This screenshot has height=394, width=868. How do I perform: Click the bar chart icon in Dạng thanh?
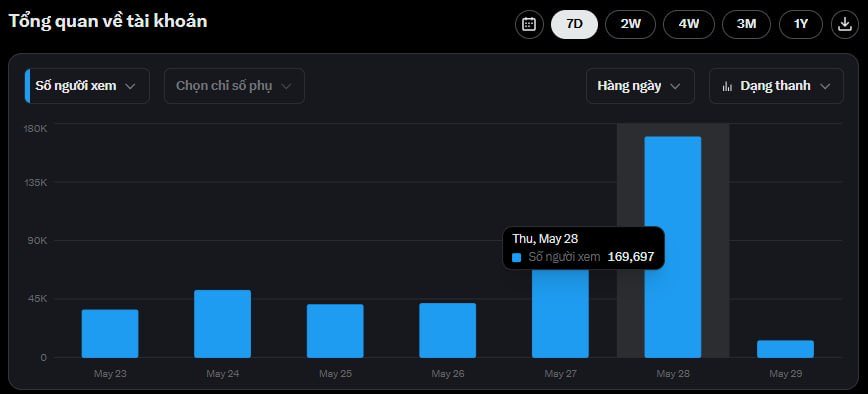727,86
